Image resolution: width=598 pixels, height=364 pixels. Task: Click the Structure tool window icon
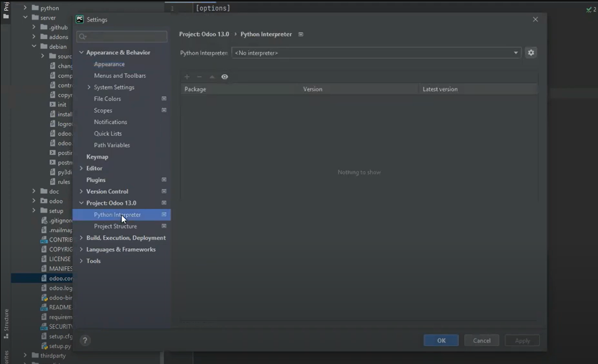6,337
